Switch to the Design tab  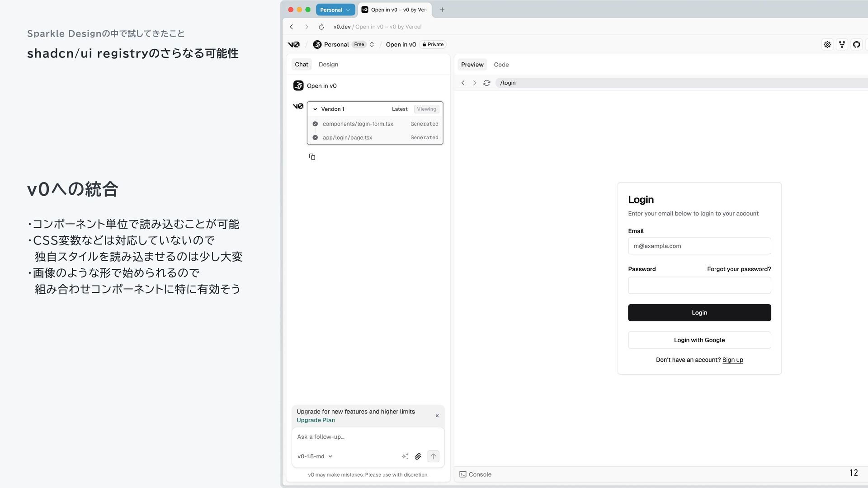coord(328,64)
